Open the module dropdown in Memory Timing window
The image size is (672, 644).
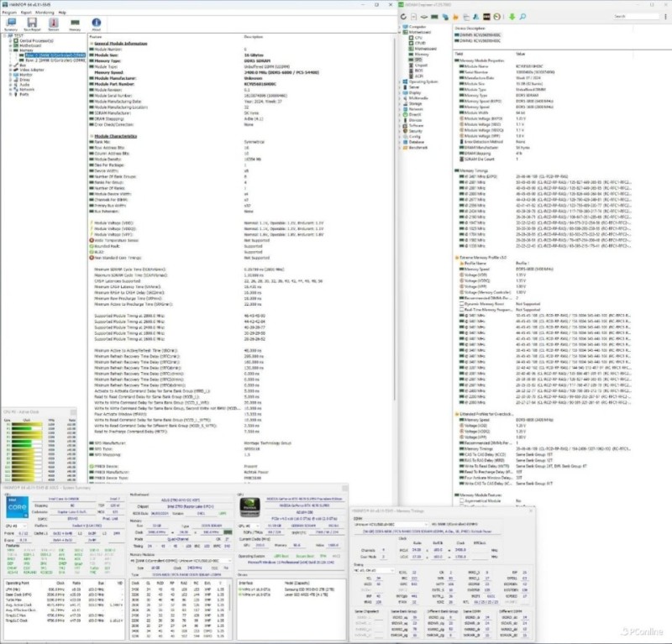click(x=391, y=525)
